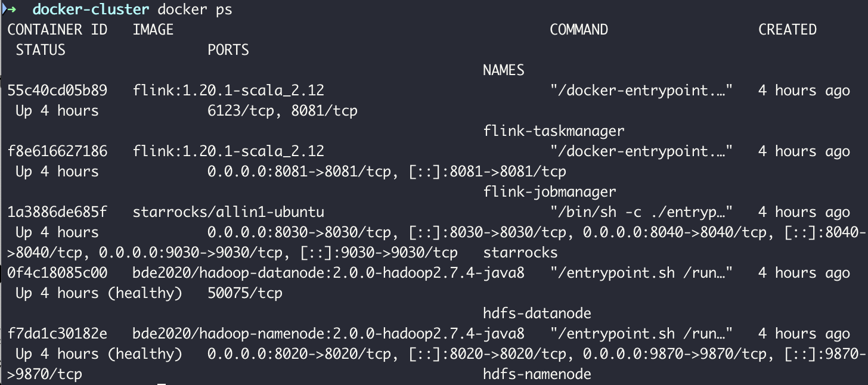The height and width of the screenshot is (385, 868).
Task: Click the hdfs-datanode container name
Action: [537, 313]
